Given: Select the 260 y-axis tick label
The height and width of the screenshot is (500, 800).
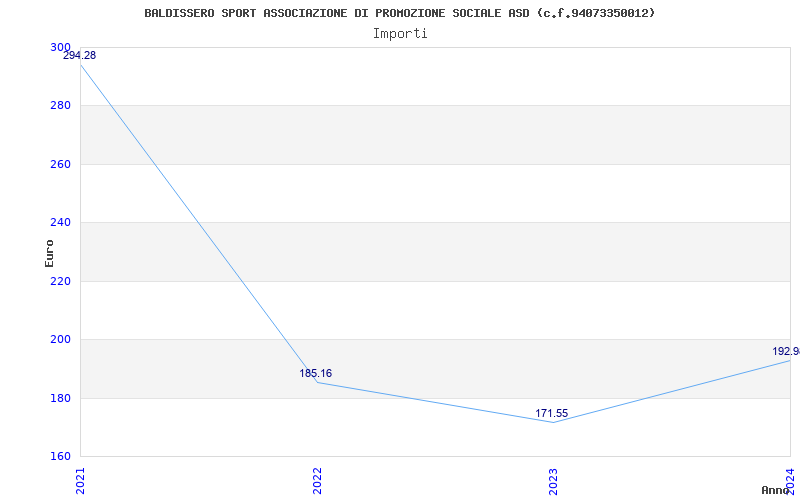Looking at the screenshot, I should point(60,164).
